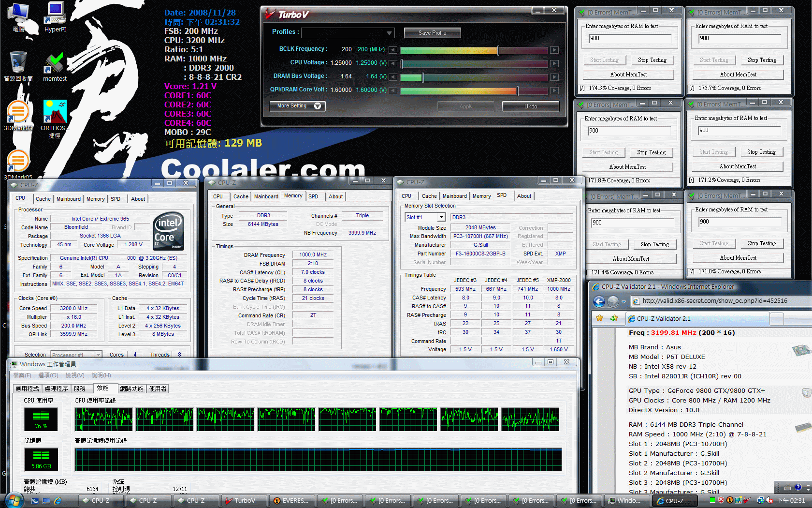Switch to Mainboard tab in CPU-Z CPU window
The height and width of the screenshot is (508, 812).
[x=69, y=199]
